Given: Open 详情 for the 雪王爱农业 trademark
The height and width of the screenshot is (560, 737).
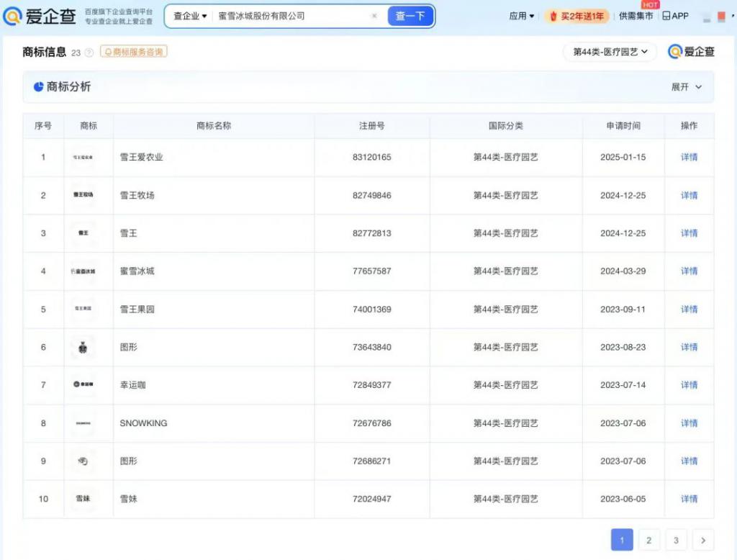Looking at the screenshot, I should 689,157.
